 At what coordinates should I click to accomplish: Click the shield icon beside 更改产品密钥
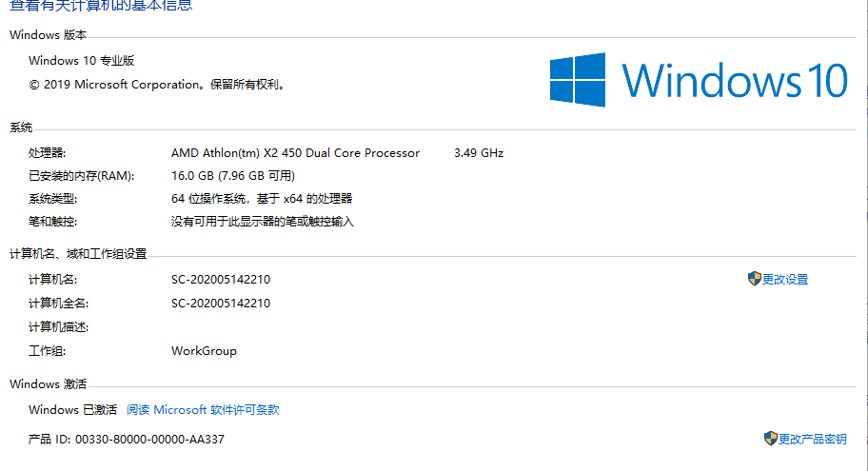tap(770, 439)
